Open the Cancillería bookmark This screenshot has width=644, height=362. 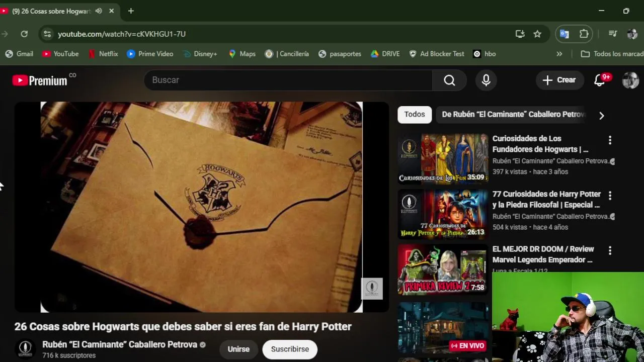(287, 54)
